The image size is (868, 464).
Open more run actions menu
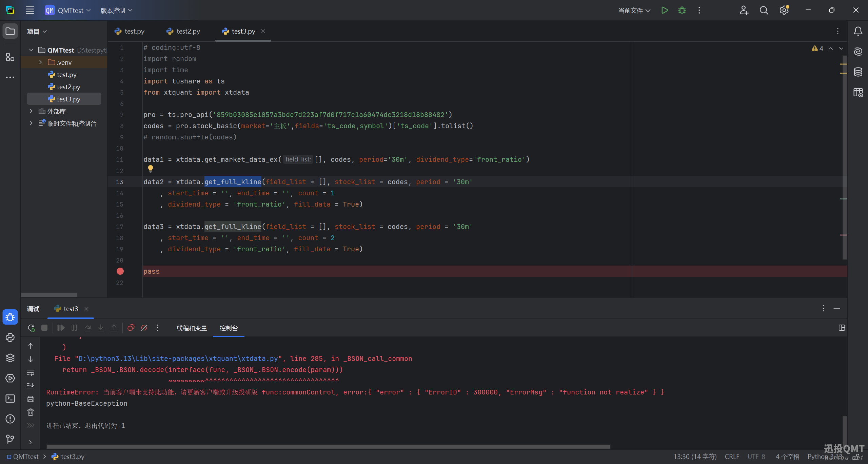pos(699,10)
